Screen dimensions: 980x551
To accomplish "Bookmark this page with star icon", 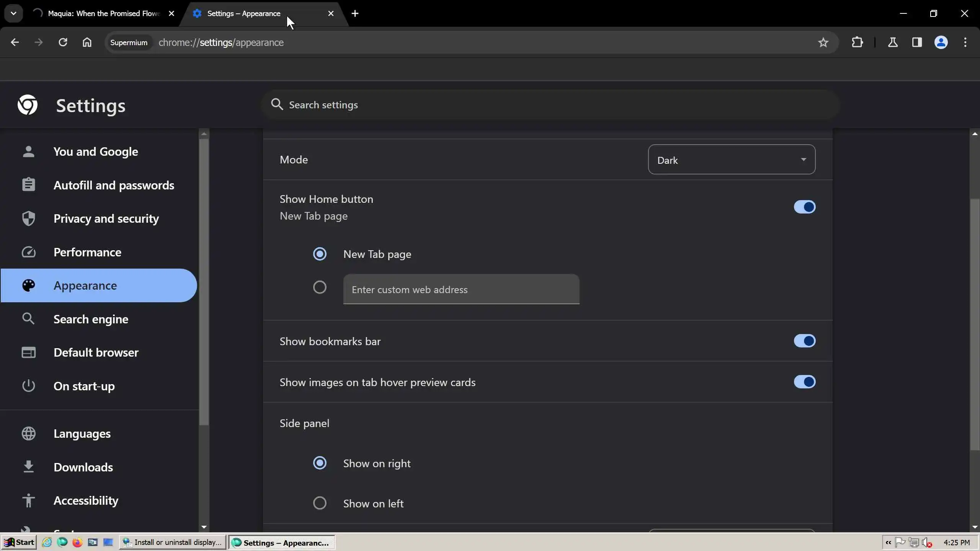I will [x=823, y=42].
